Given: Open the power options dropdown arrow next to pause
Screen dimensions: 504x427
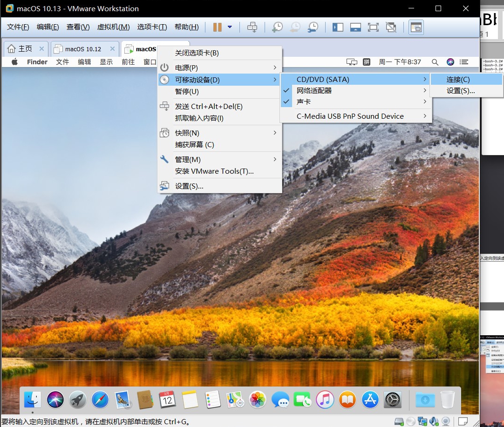Looking at the screenshot, I should [230, 27].
